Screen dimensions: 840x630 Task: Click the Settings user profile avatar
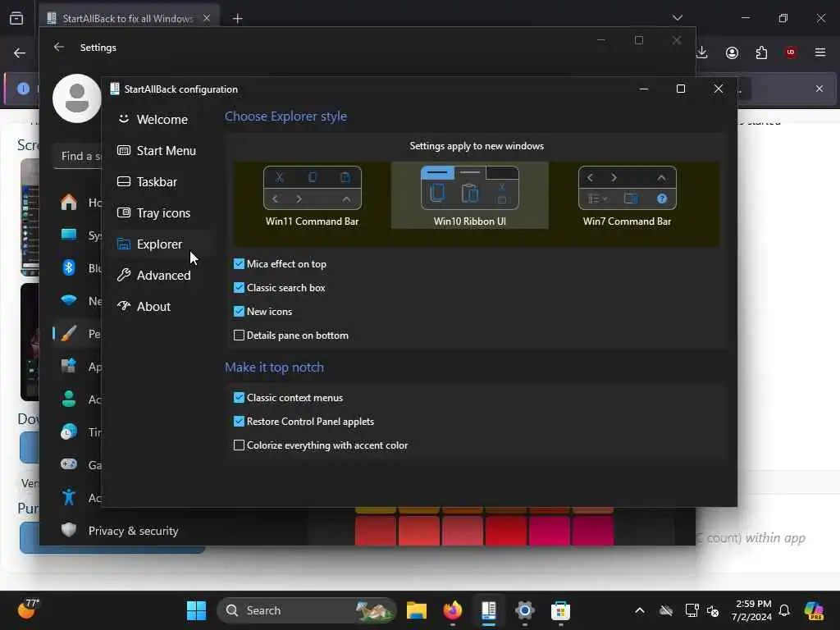[x=76, y=98]
